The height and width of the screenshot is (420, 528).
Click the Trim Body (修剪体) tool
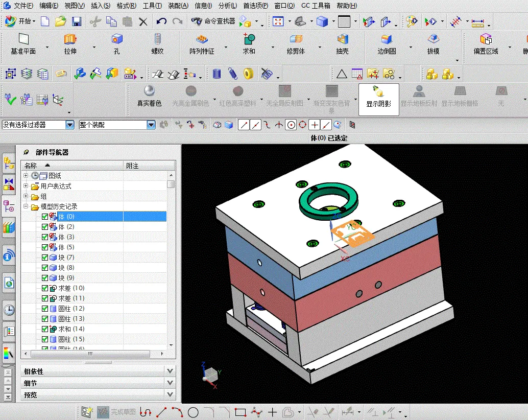296,44
